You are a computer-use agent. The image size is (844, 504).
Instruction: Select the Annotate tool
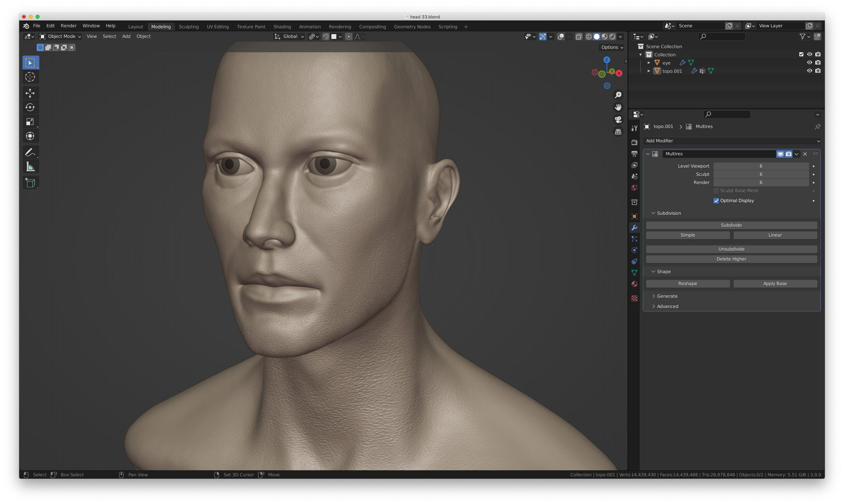(30, 152)
